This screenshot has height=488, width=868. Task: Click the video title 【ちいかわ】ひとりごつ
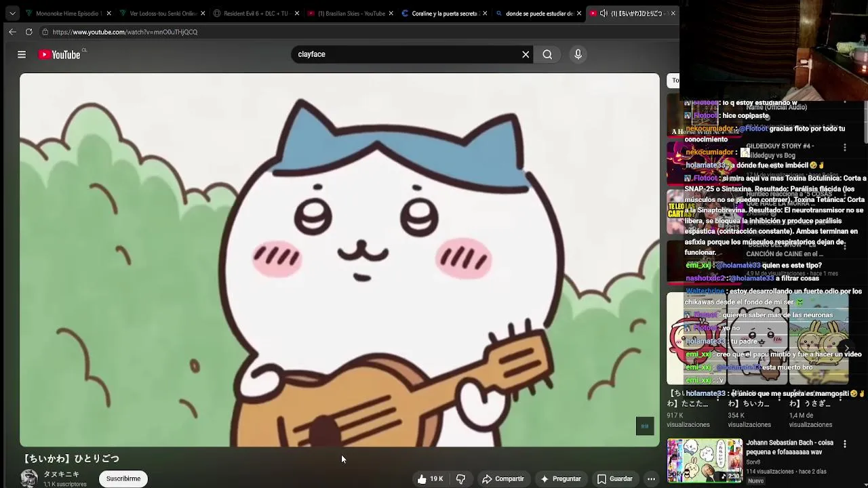71,459
